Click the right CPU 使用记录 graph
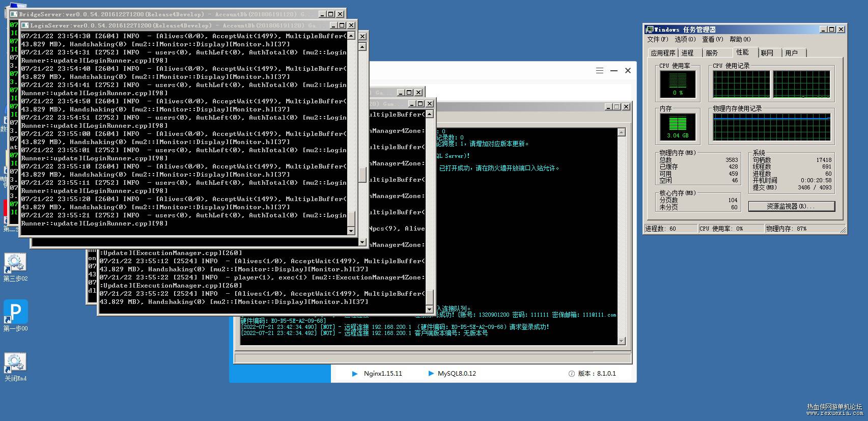The width and height of the screenshot is (868, 421). 801,84
